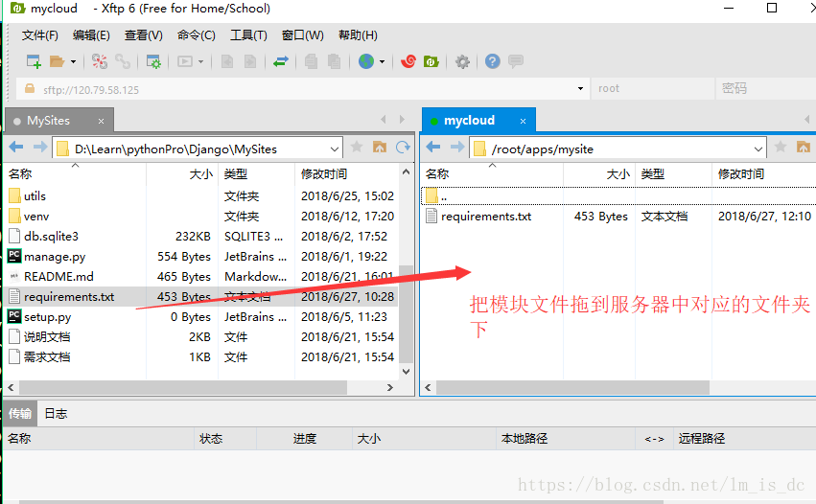The image size is (816, 504).
Task: Open Options with the gear icon
Action: coord(462,61)
